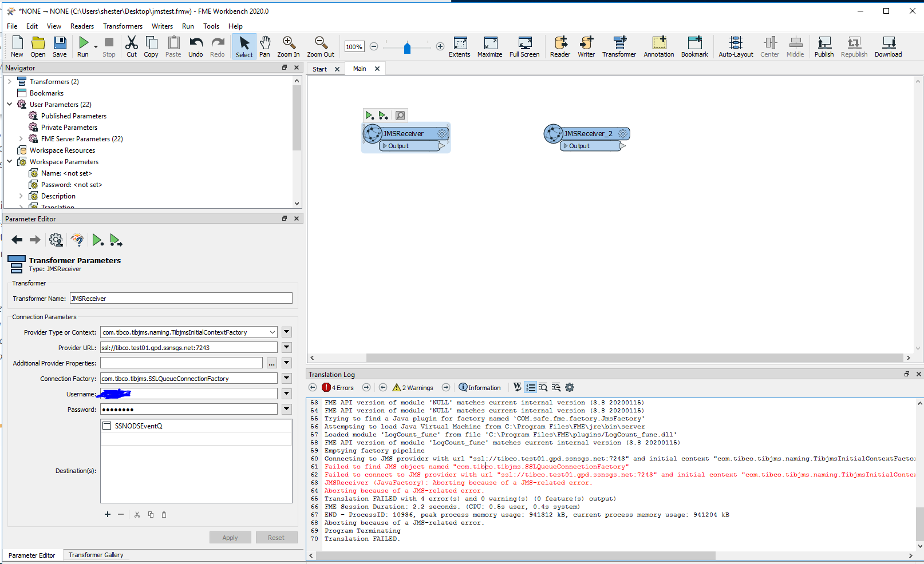The width and height of the screenshot is (924, 564).
Task: Click the Provider URL text field
Action: 188,348
